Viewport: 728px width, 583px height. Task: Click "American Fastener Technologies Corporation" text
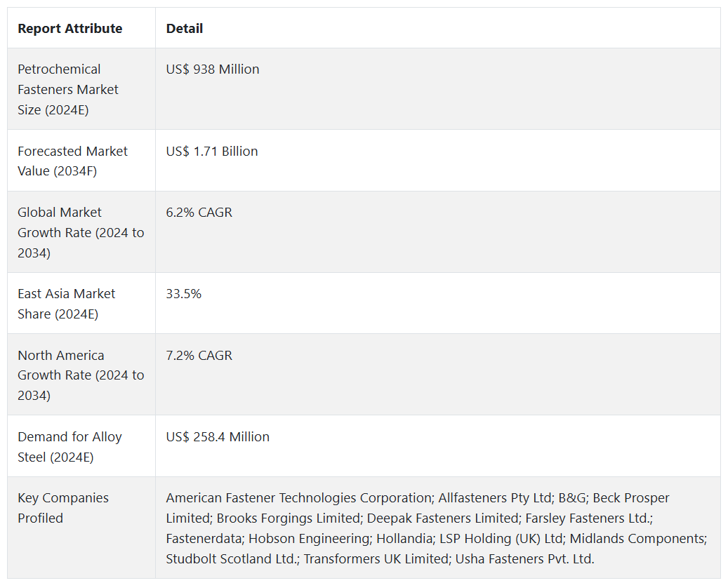(299, 498)
